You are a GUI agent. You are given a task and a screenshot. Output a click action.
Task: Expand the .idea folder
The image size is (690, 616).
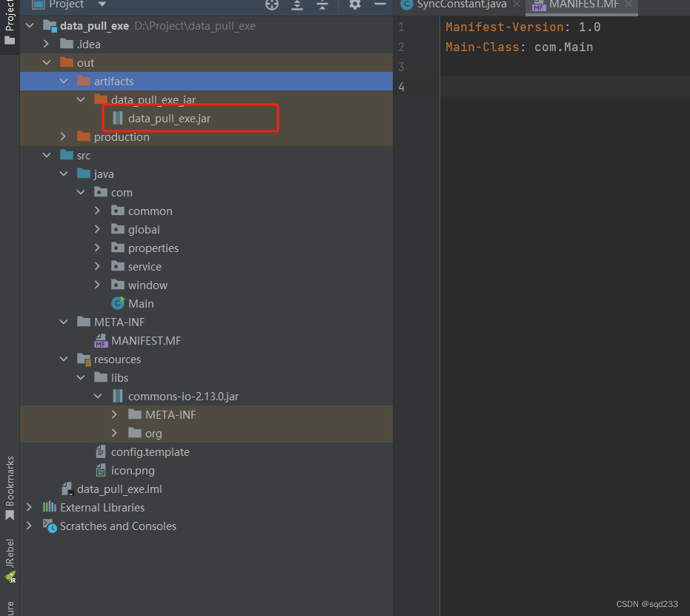pos(46,44)
